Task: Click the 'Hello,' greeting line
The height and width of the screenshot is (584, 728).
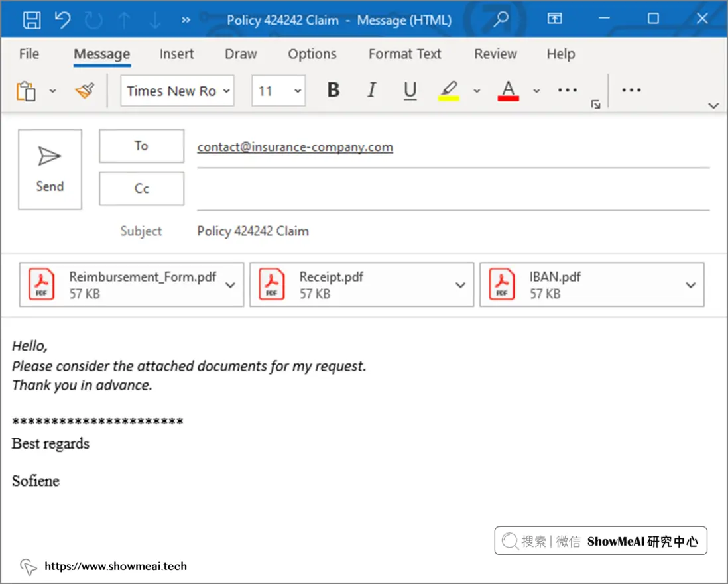Action: (30, 346)
